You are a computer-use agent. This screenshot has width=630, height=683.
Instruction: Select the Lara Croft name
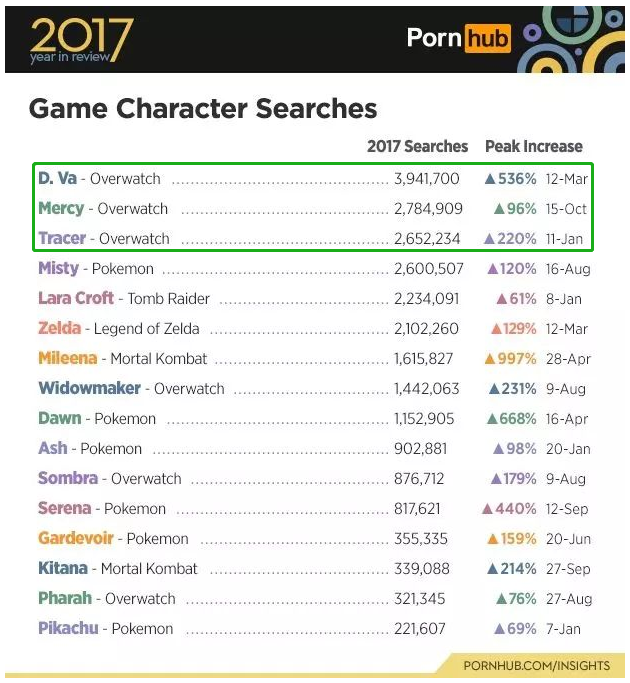tap(76, 298)
